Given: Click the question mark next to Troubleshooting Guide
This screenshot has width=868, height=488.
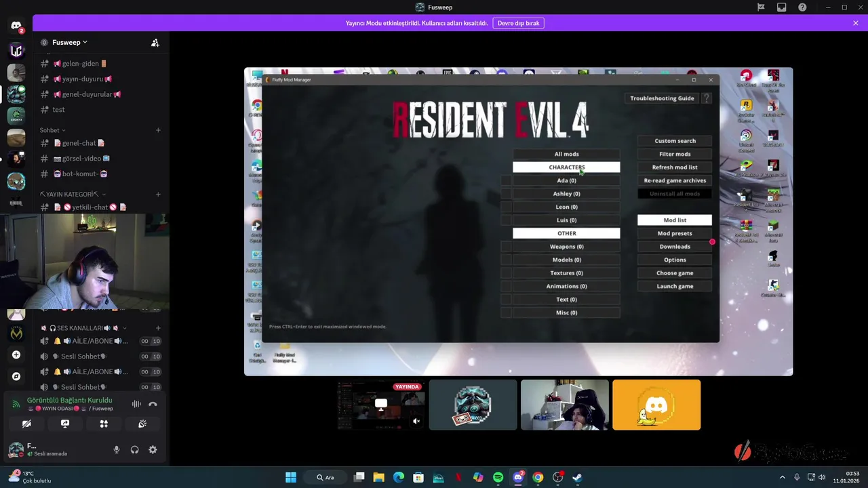Looking at the screenshot, I should tap(706, 98).
